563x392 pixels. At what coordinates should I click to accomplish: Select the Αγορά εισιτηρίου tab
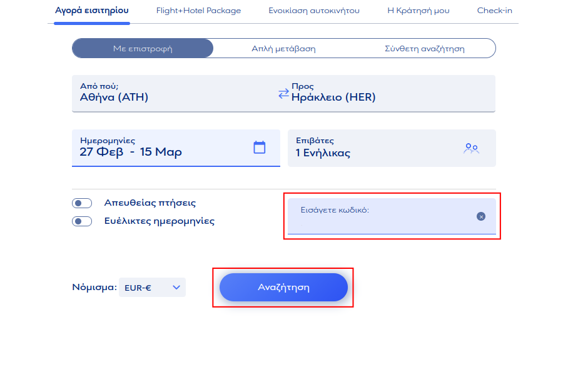pos(91,11)
